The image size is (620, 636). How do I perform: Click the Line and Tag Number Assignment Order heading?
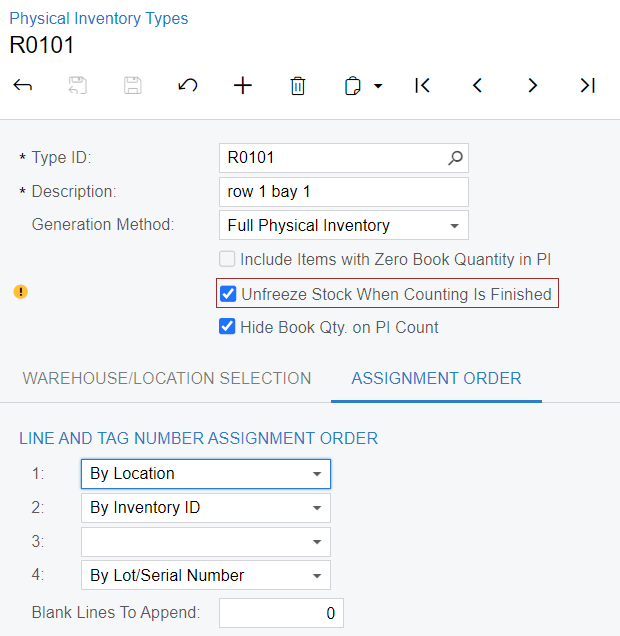click(x=199, y=438)
